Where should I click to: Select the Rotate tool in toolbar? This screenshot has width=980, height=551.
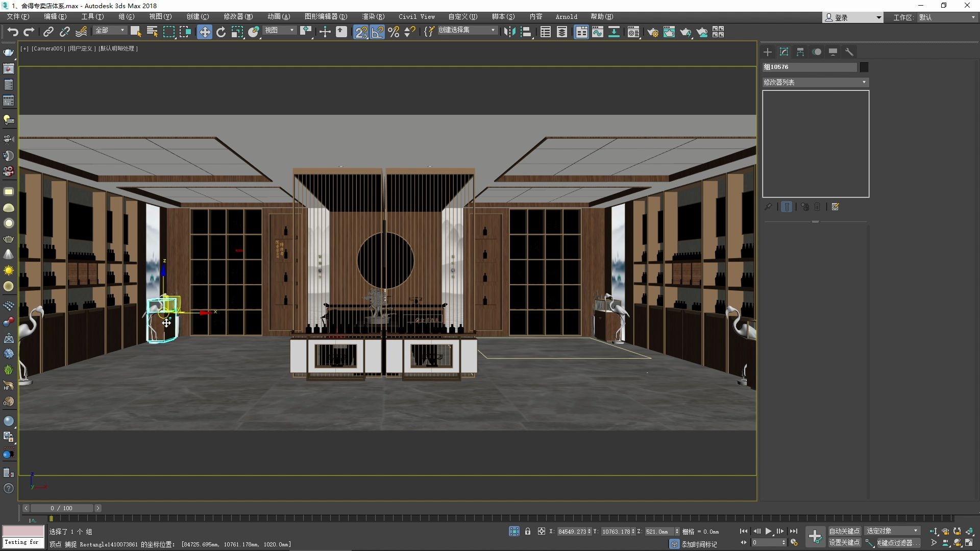pos(220,32)
